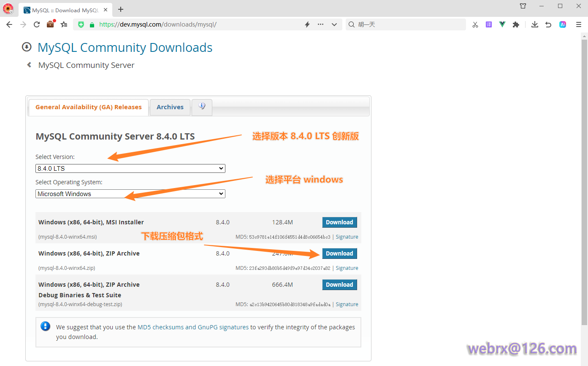Minimize the browser window
Image resolution: width=588 pixels, height=366 pixels.
click(x=542, y=6)
